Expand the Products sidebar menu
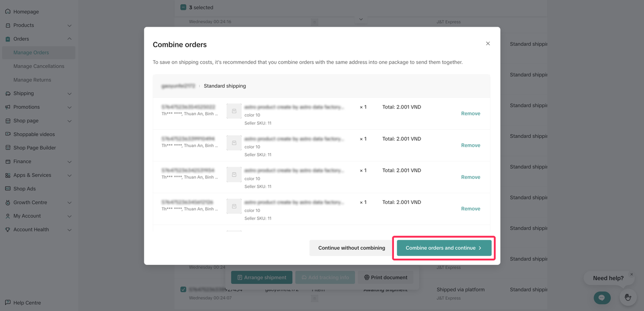Screen dimensions: 644x311 [x=69, y=26]
